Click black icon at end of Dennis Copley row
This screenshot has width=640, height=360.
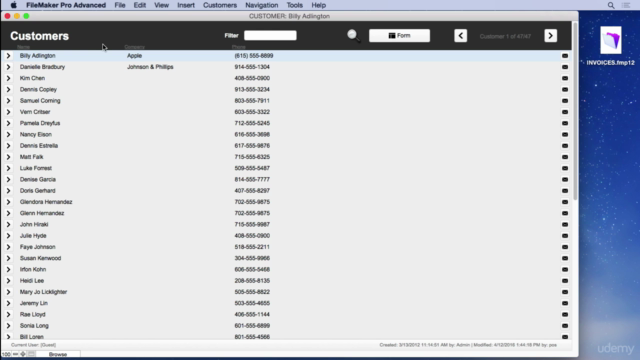click(565, 89)
